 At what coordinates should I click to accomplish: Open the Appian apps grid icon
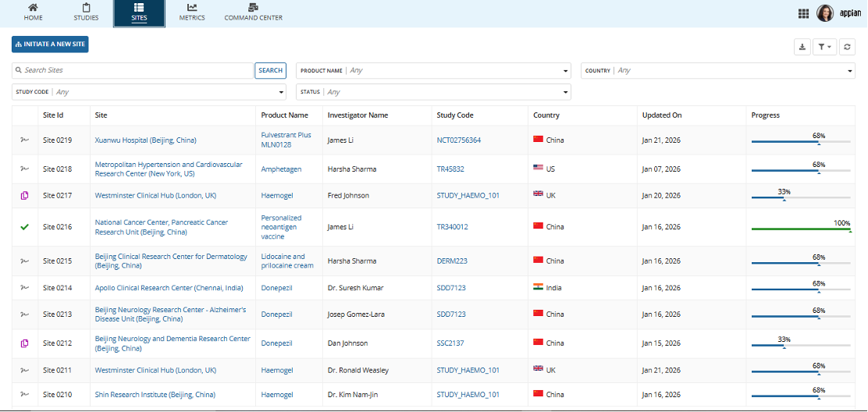pyautogui.click(x=803, y=13)
